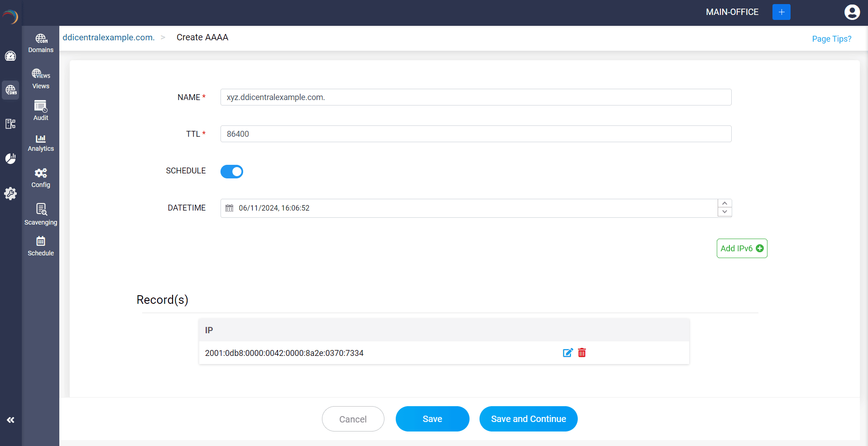Click the blue plus button in header
Viewport: 868px width, 446px height.
782,12
